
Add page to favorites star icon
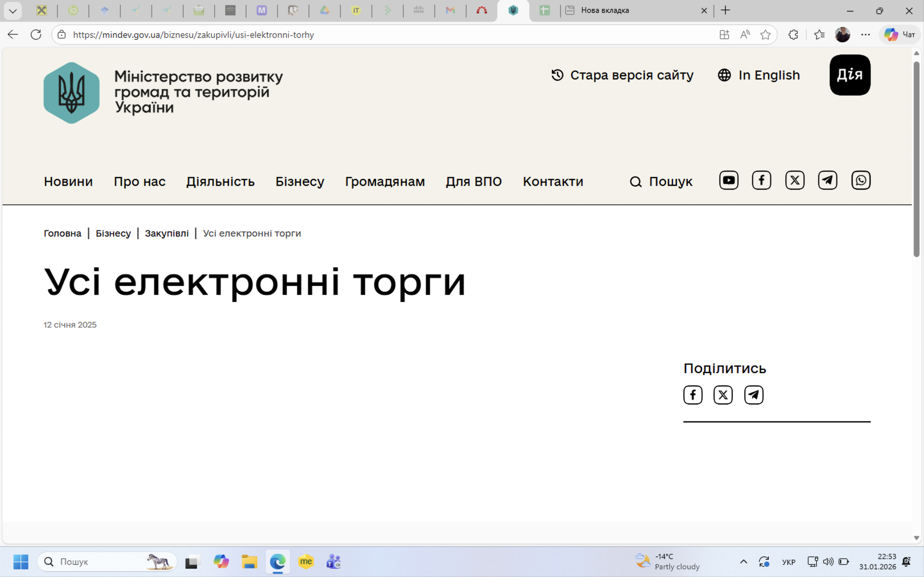coord(765,35)
